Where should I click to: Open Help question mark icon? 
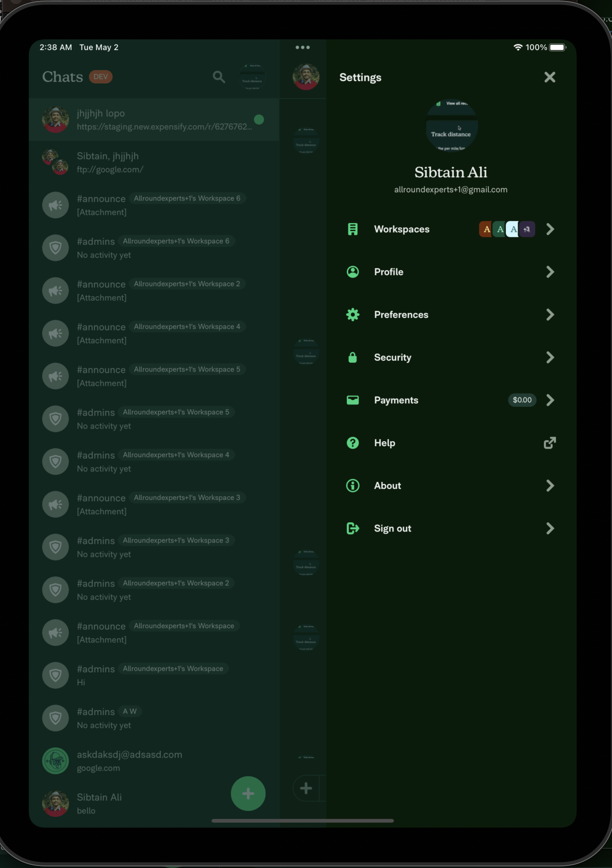coord(352,443)
